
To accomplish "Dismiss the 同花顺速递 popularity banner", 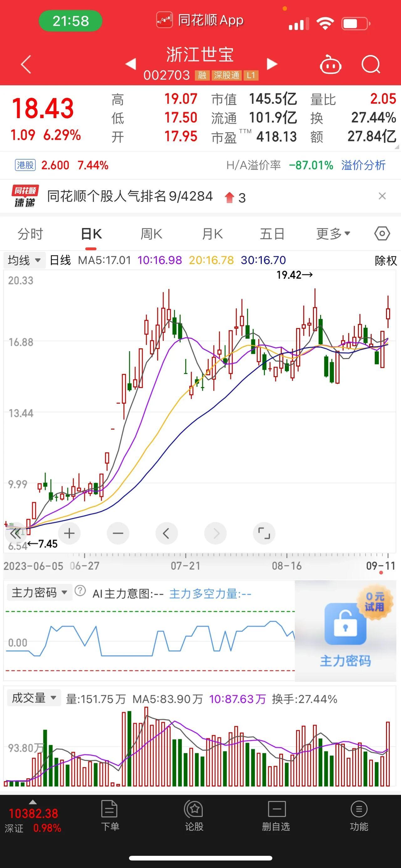I will coord(382,196).
